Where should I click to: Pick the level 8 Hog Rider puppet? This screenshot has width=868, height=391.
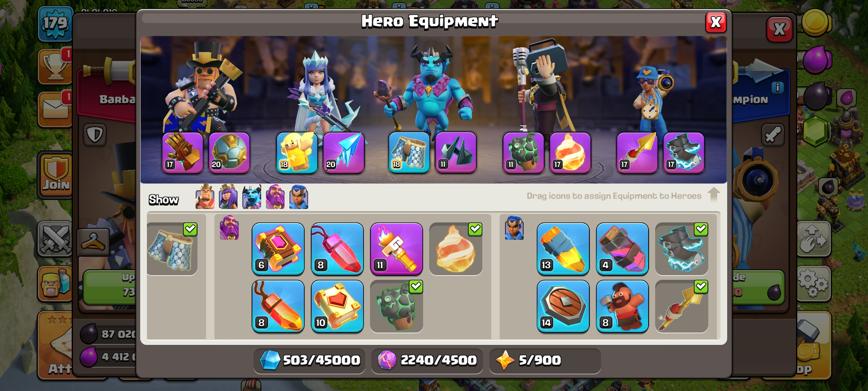[622, 306]
